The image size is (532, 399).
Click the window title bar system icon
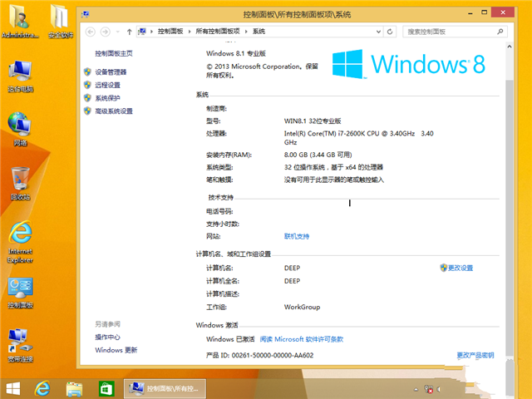coord(85,14)
